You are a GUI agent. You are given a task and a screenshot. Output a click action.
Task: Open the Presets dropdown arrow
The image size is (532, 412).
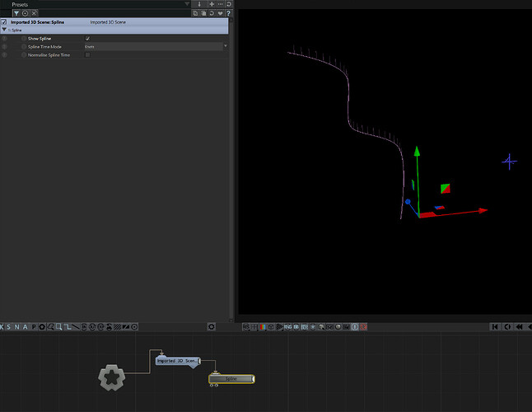click(187, 4)
